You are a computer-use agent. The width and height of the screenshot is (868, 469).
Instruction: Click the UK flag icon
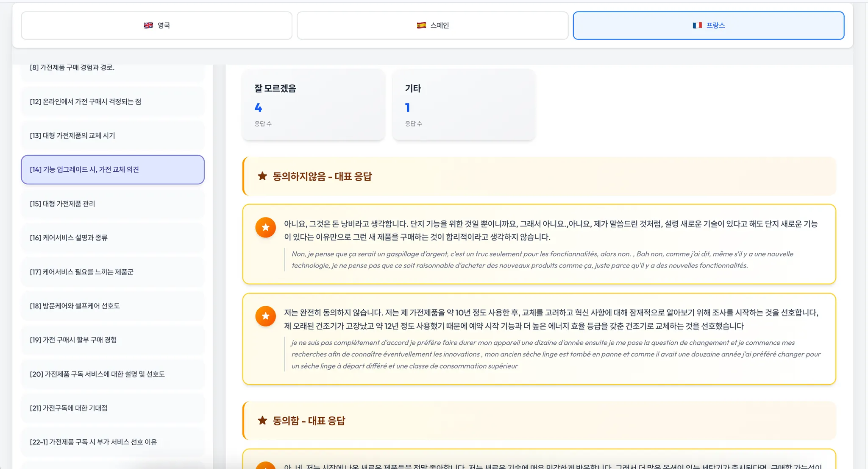coord(148,25)
